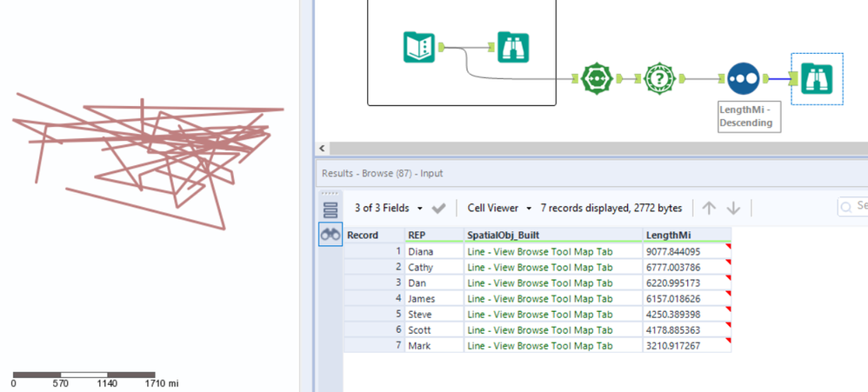Image resolution: width=868 pixels, height=392 pixels.
Task: Click the checkmark apply icon
Action: click(439, 209)
